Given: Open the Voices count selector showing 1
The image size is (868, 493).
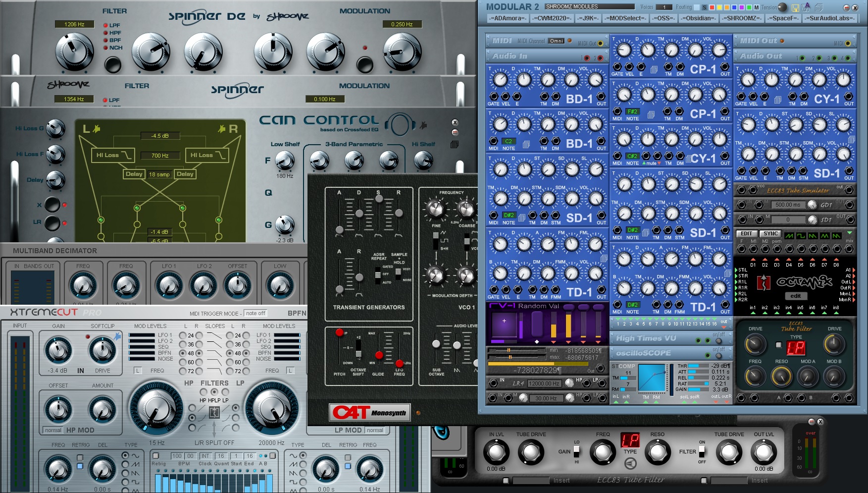Looking at the screenshot, I should coord(664,7).
